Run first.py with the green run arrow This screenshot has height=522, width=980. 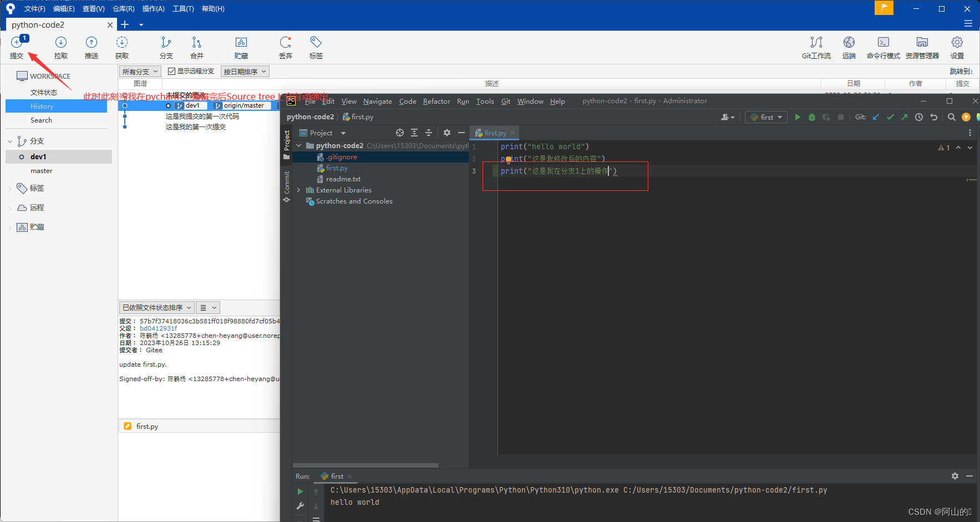pyautogui.click(x=798, y=117)
